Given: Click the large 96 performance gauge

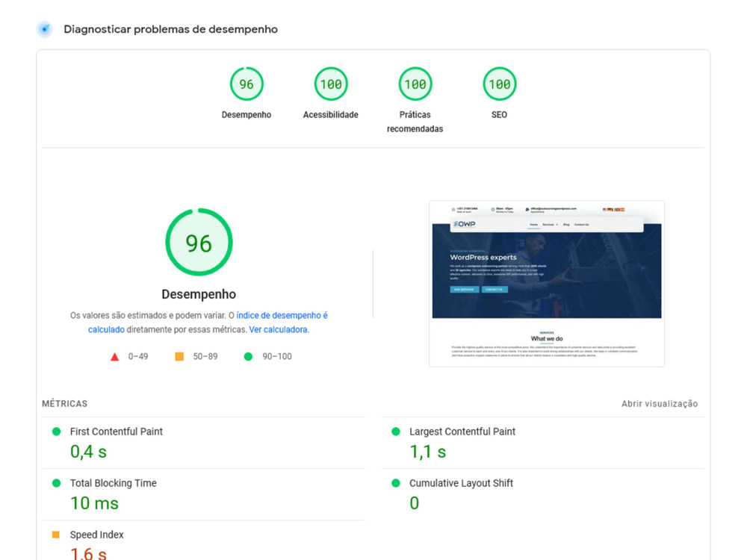Looking at the screenshot, I should 199,243.
